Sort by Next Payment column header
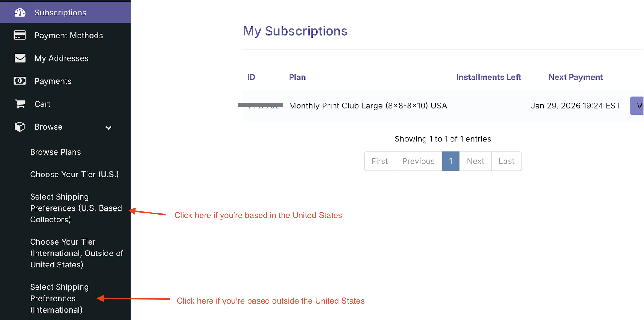This screenshot has height=320, width=644. click(x=575, y=77)
